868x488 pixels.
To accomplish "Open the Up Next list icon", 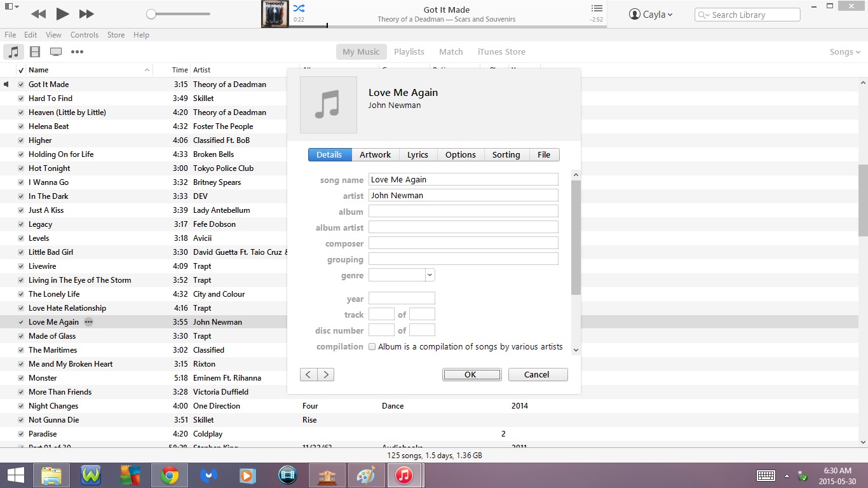I will (596, 8).
